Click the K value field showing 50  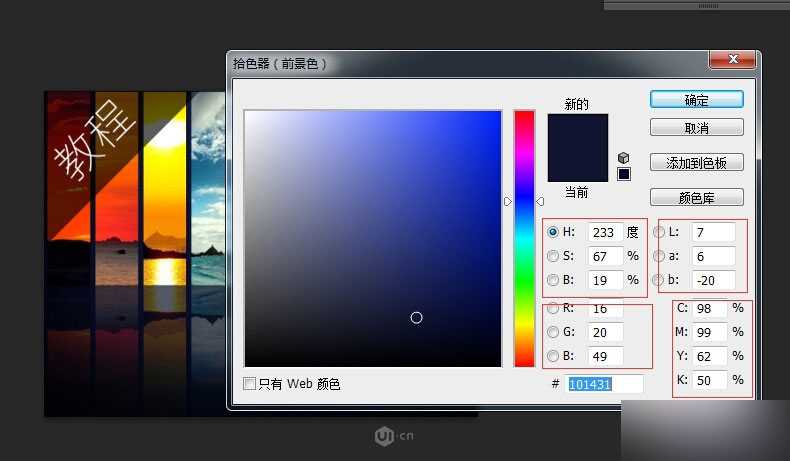[x=709, y=380]
